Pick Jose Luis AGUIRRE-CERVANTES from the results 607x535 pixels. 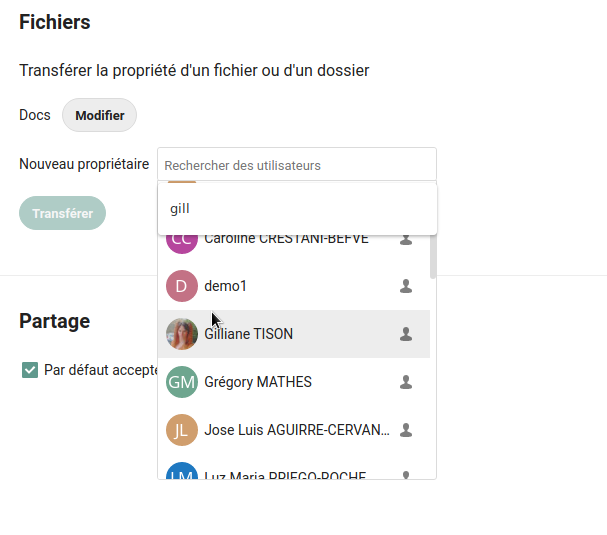(x=297, y=430)
